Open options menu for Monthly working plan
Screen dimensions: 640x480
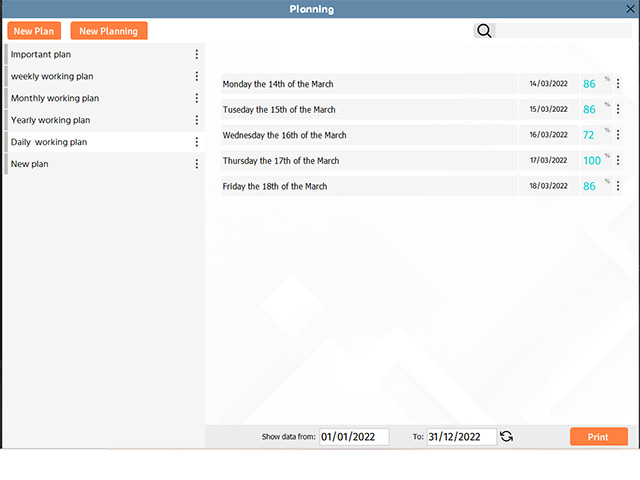click(x=197, y=98)
